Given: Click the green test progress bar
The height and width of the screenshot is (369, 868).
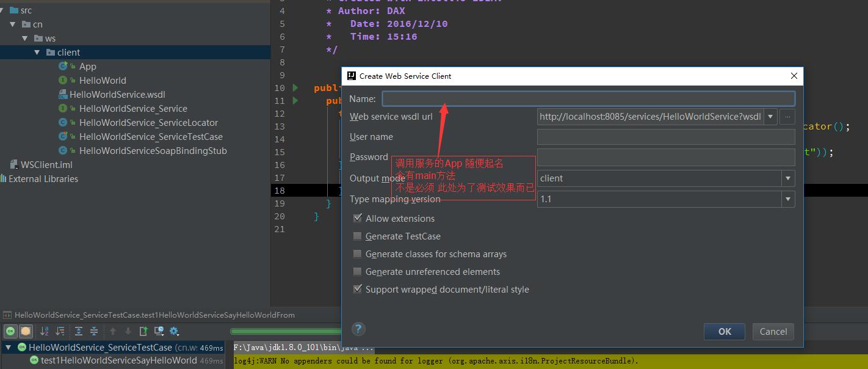Looking at the screenshot, I should [286, 332].
